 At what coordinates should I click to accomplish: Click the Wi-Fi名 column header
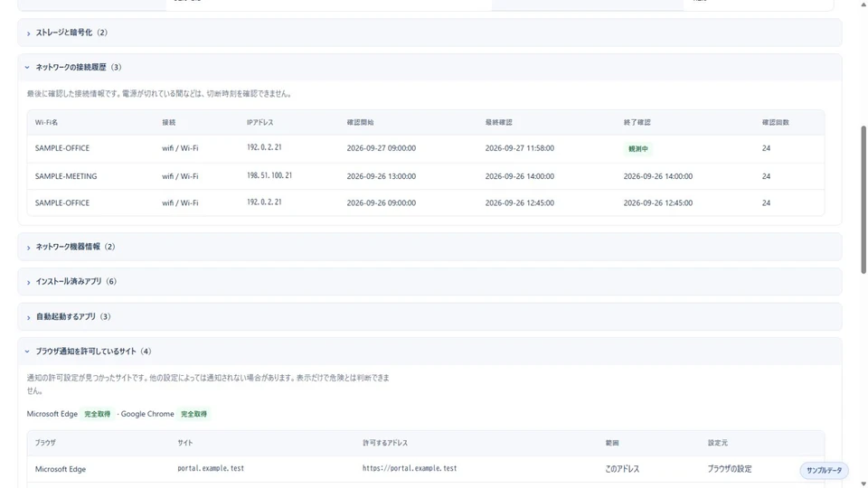(x=46, y=122)
